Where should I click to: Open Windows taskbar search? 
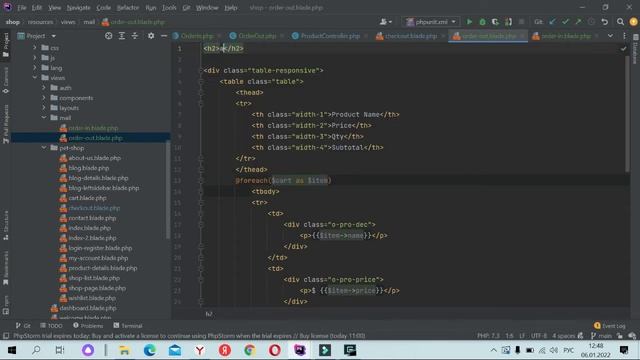[x=36, y=350]
